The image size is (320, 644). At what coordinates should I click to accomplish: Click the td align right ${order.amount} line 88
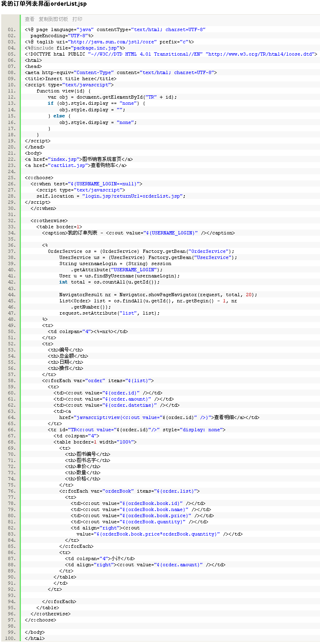tap(145, 565)
